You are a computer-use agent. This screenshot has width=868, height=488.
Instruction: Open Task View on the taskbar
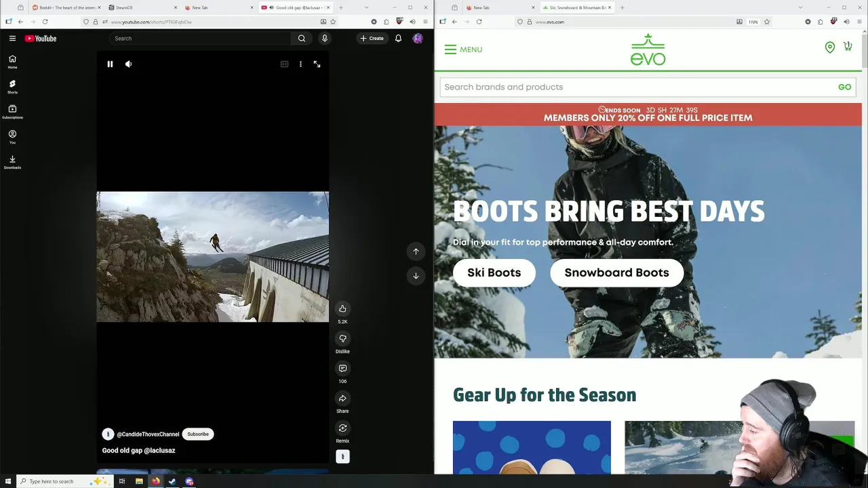click(122, 481)
